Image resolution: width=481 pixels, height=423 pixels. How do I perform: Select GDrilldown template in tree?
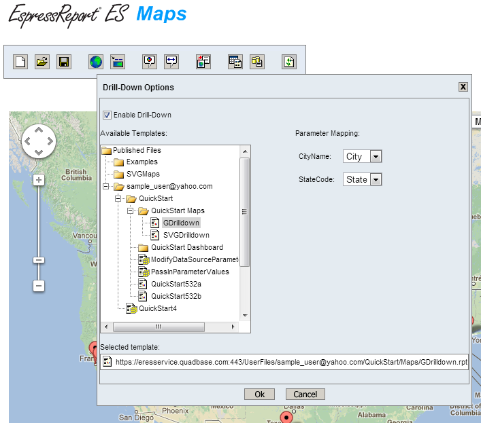[x=181, y=223]
